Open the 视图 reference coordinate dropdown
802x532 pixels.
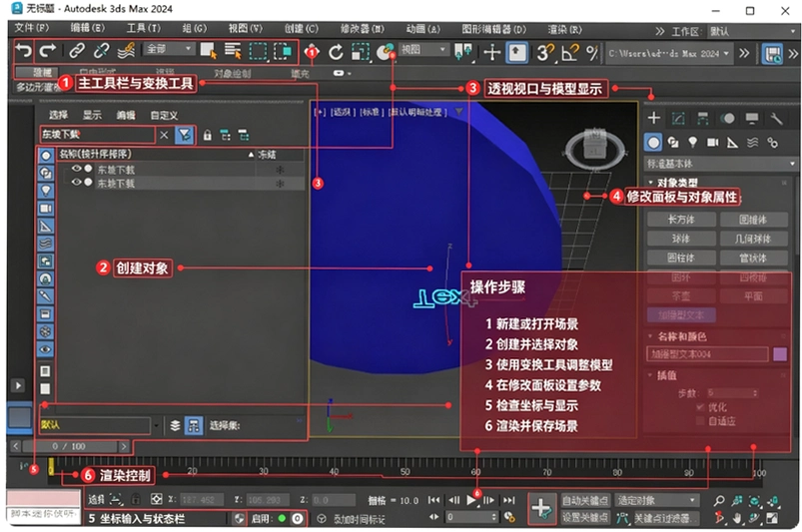click(x=423, y=50)
